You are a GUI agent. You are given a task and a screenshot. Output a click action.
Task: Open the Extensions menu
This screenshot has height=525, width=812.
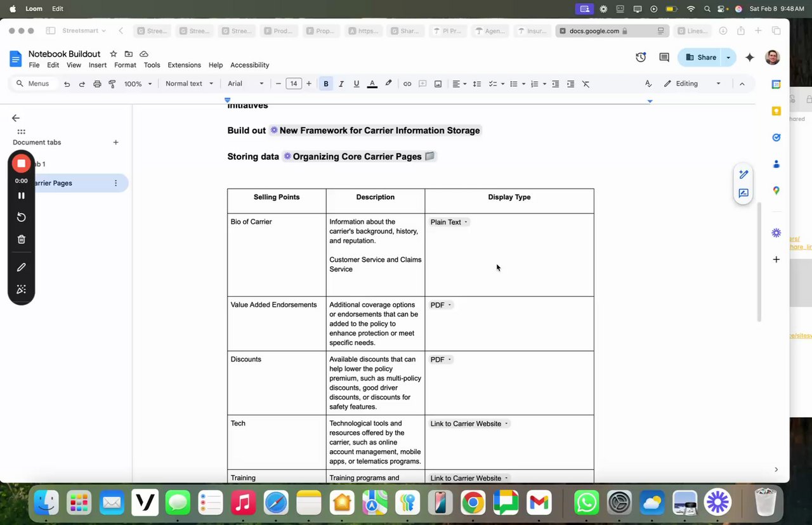(x=184, y=65)
